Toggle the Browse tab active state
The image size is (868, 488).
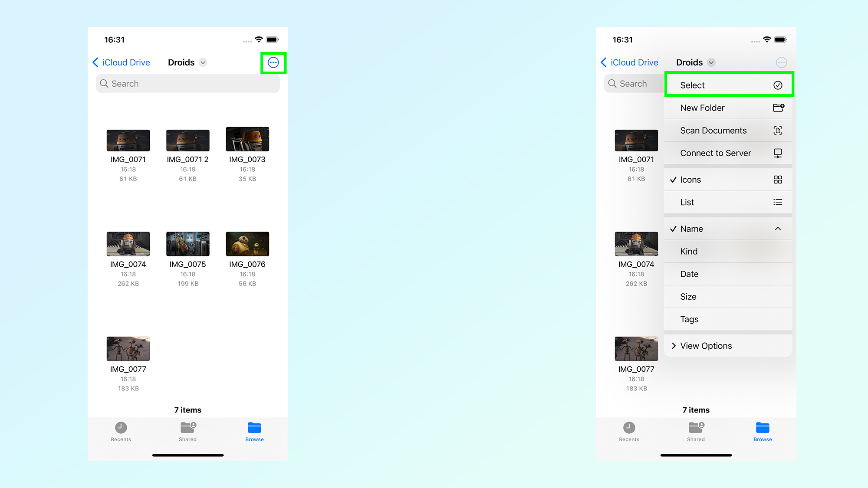(x=255, y=432)
